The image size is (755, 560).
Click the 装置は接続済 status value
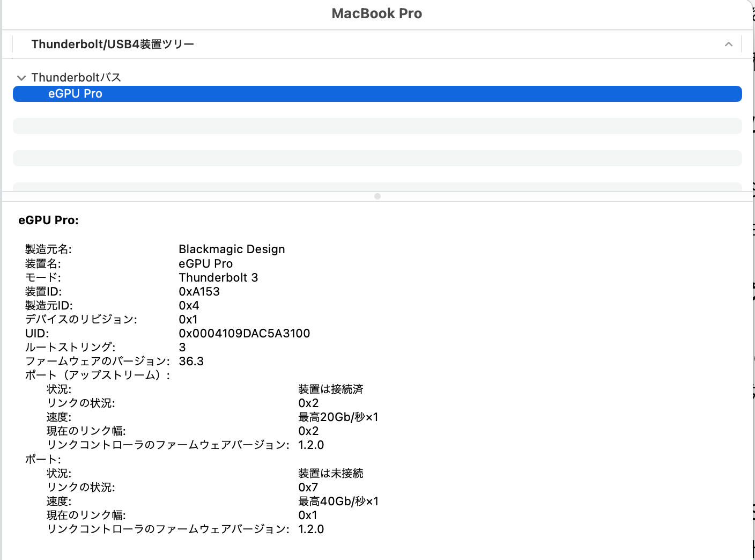tap(331, 389)
